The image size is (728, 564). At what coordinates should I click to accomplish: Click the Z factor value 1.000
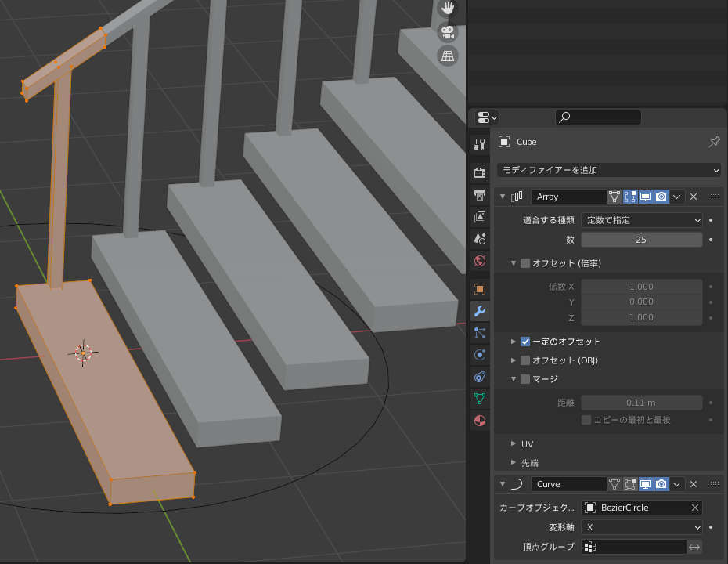642,317
